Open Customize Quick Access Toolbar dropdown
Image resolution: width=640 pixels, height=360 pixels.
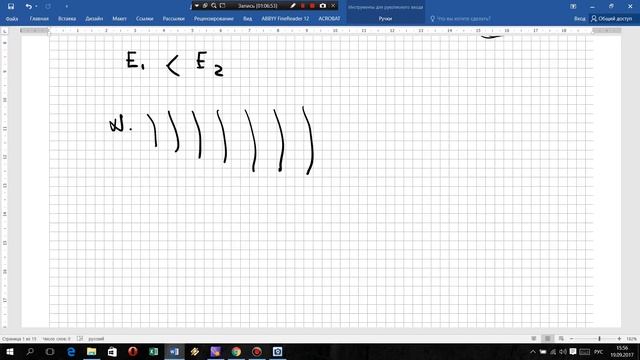click(67, 6)
